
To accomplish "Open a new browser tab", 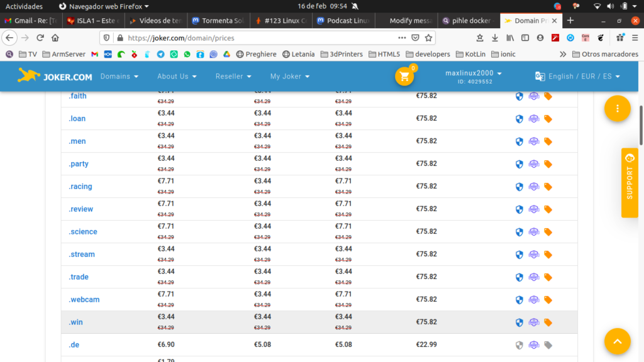I will [570, 21].
